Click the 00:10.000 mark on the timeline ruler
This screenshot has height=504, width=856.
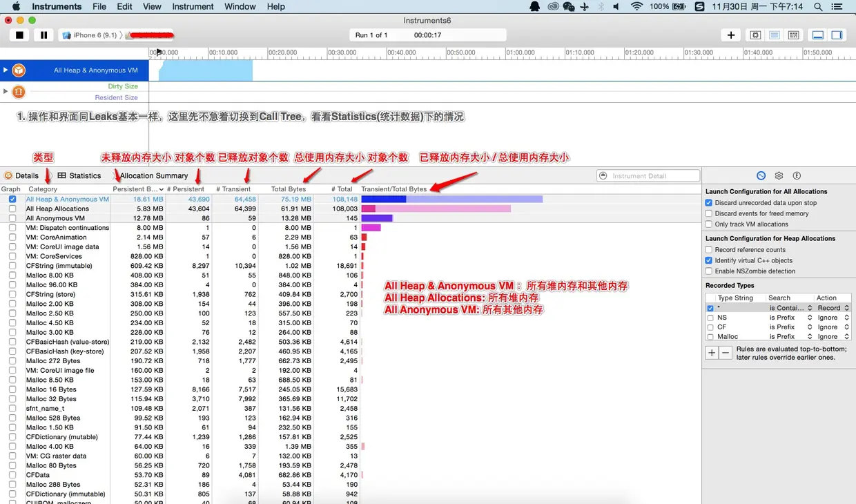coord(223,52)
